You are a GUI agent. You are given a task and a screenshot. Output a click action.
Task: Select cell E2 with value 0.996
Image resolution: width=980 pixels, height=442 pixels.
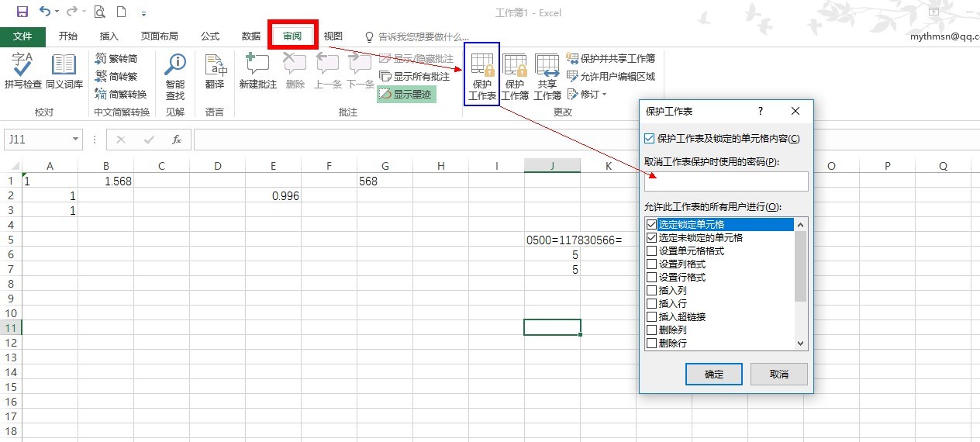[273, 195]
